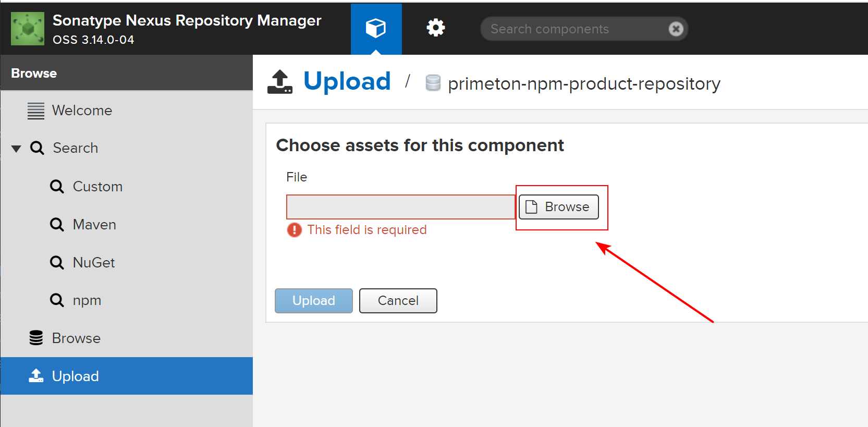Click the magnifier icon beside NuGet

coord(57,262)
